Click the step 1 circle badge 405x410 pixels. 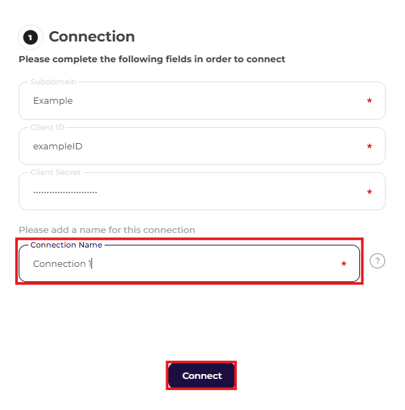point(30,37)
